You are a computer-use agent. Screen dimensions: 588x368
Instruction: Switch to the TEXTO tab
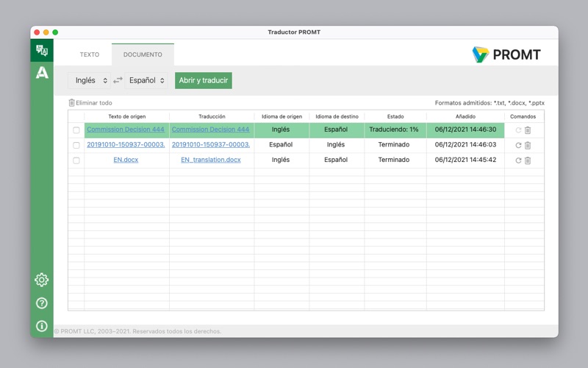(89, 54)
